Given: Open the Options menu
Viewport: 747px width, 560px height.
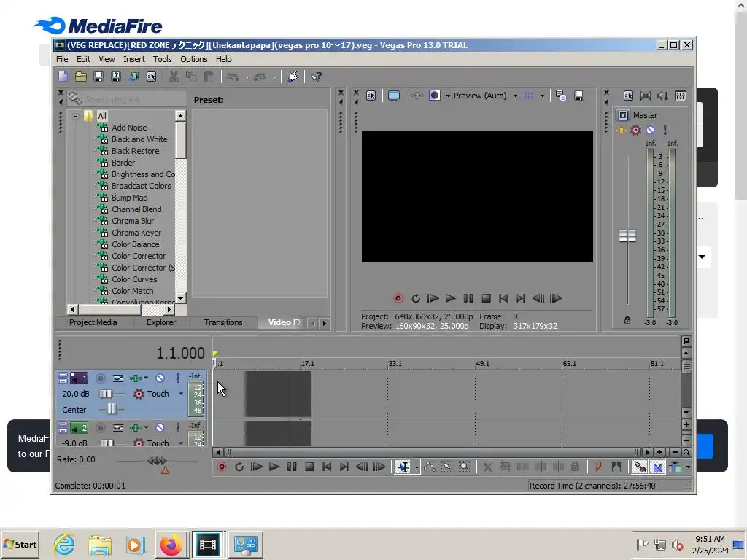Looking at the screenshot, I should (x=193, y=59).
